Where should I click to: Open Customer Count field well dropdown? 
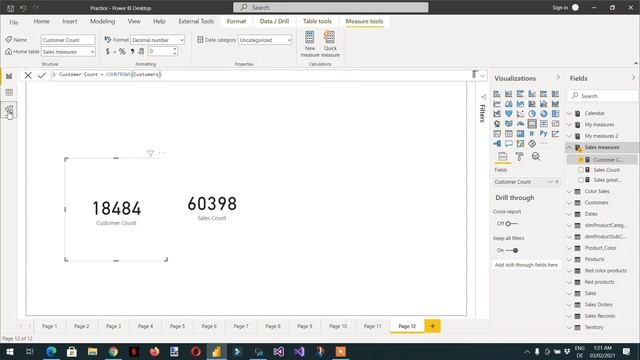pyautogui.click(x=550, y=182)
